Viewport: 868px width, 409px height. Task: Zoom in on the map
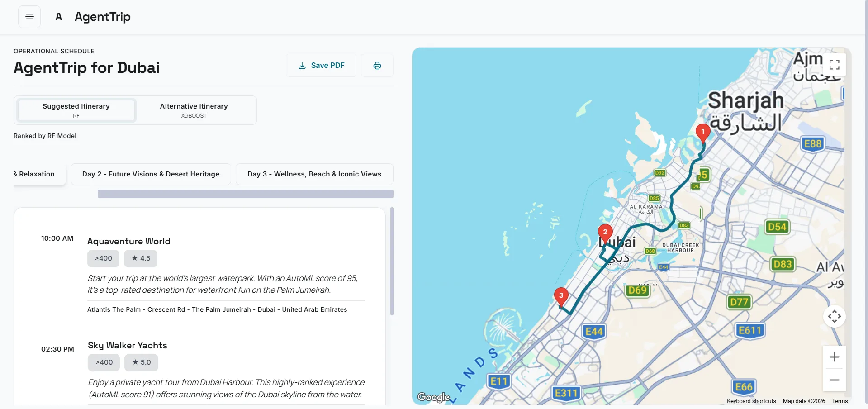[835, 357]
